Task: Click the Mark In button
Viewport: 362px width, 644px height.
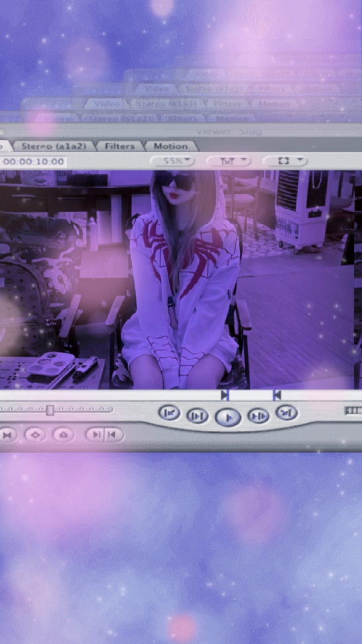Action: [95, 435]
